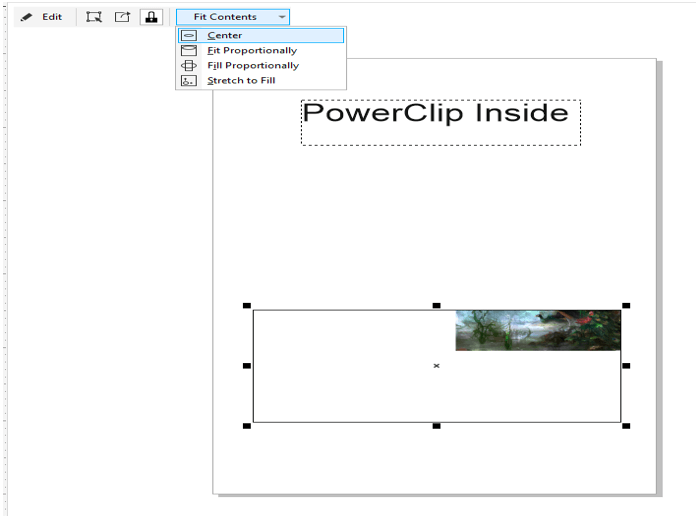Toggle the Lock Contents to PowerClip icon
The width and height of the screenshot is (696, 516).
click(151, 17)
